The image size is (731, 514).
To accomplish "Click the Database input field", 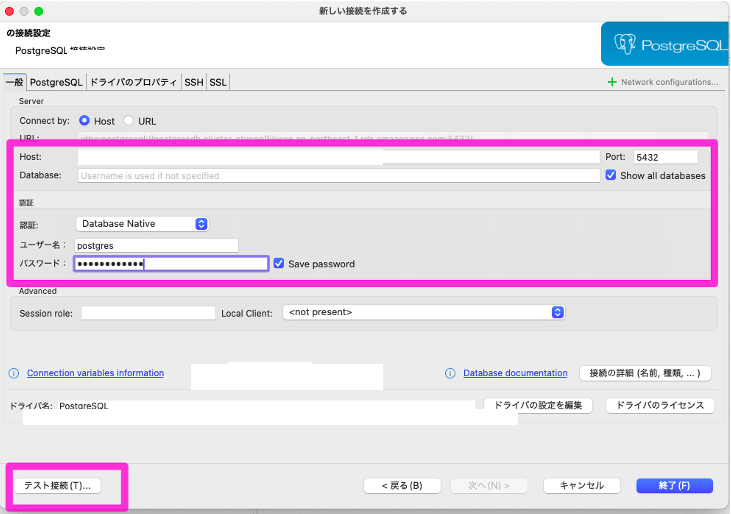I will (x=338, y=176).
